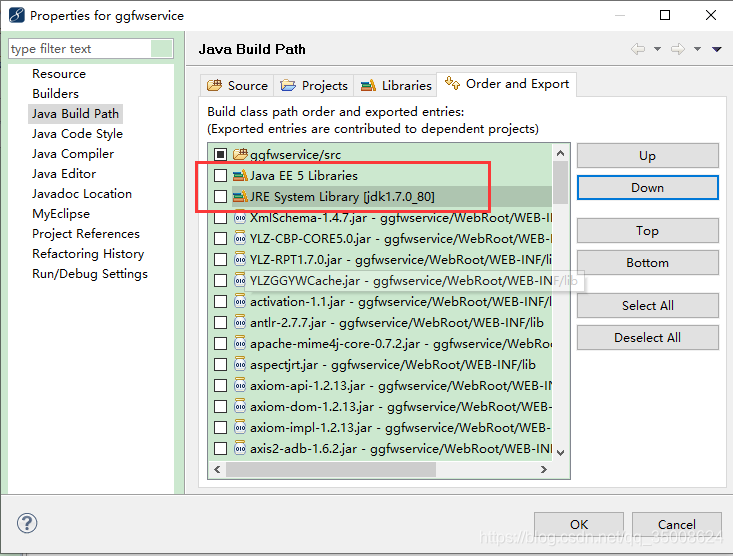
Task: Click the type filter text field
Action: click(x=91, y=49)
